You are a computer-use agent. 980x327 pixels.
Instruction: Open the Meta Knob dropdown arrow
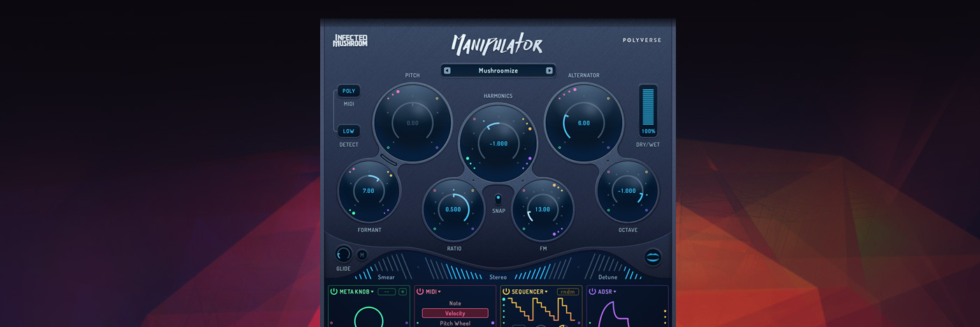click(x=373, y=292)
